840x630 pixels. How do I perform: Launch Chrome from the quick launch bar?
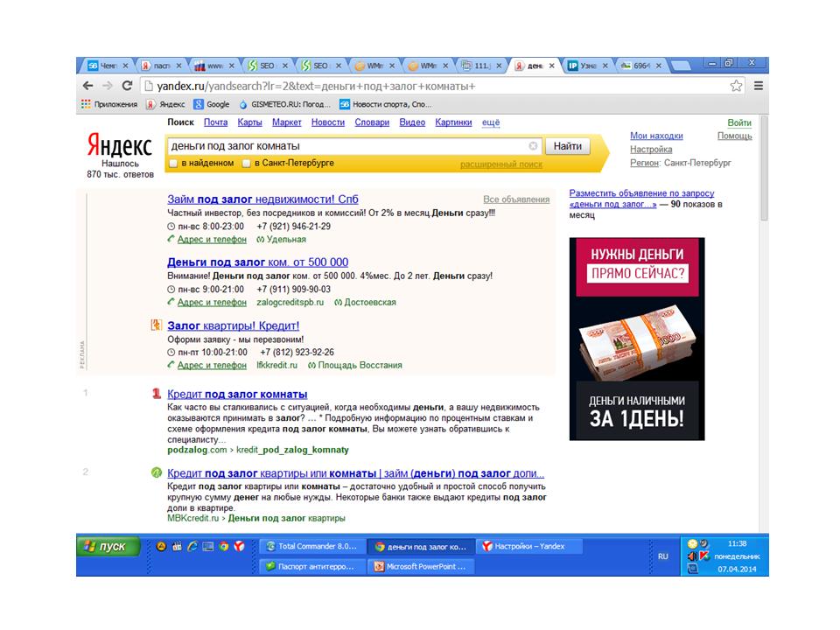(x=224, y=546)
